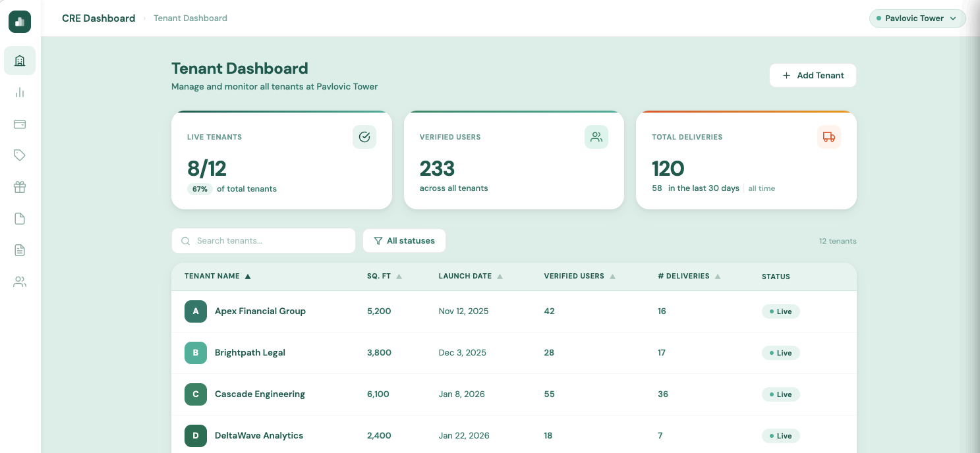Click the people icon on Verified Users card
The image size is (980, 453).
pyautogui.click(x=596, y=137)
